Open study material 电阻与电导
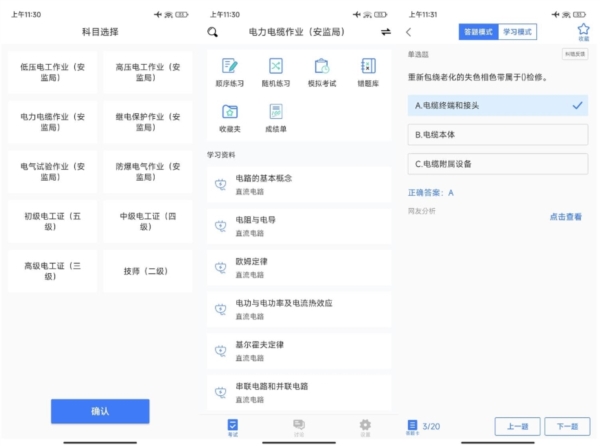The width and height of the screenshot is (600, 446). coord(299,226)
